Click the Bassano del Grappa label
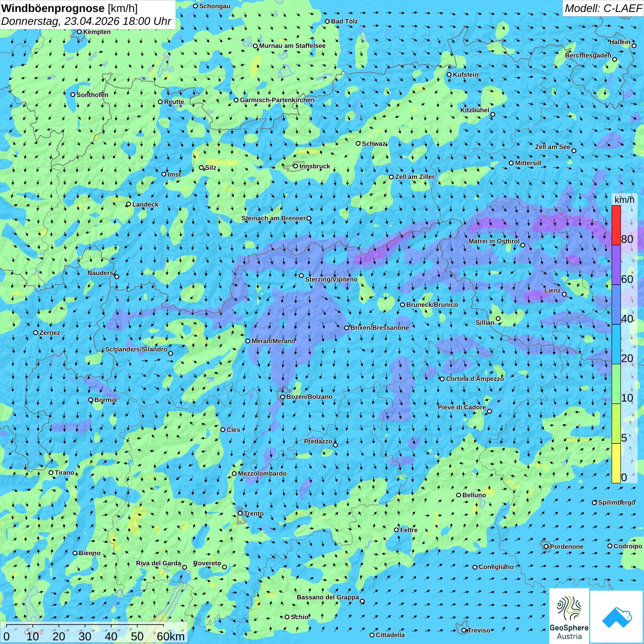The height and width of the screenshot is (644, 644). pyautogui.click(x=328, y=597)
